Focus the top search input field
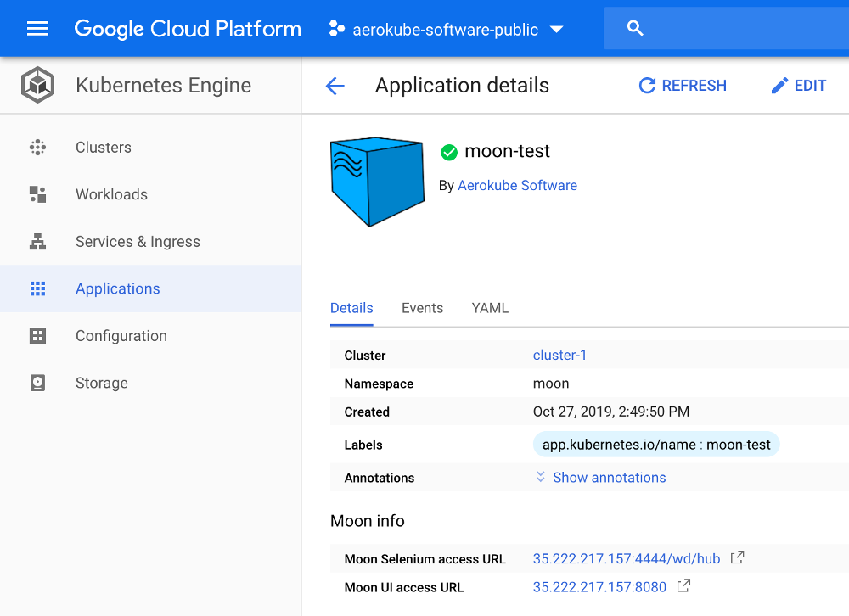 (726, 28)
